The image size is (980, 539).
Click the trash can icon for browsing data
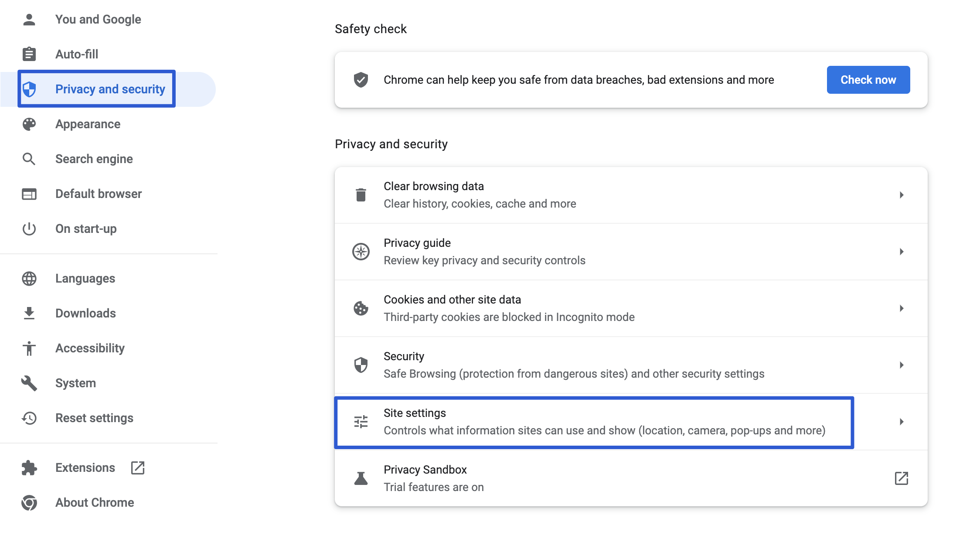(361, 195)
